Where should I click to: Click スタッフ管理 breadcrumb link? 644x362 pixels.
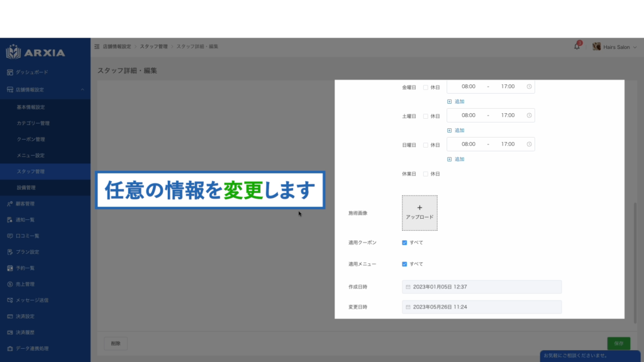153,47
